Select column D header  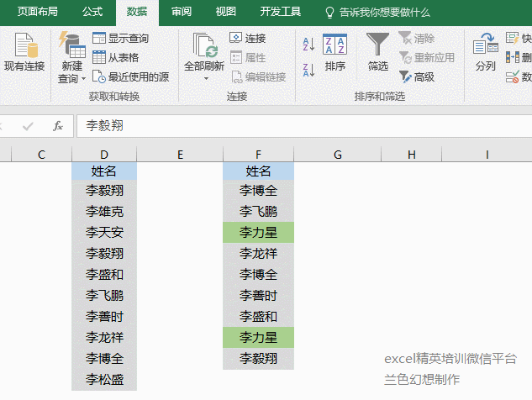coord(104,155)
